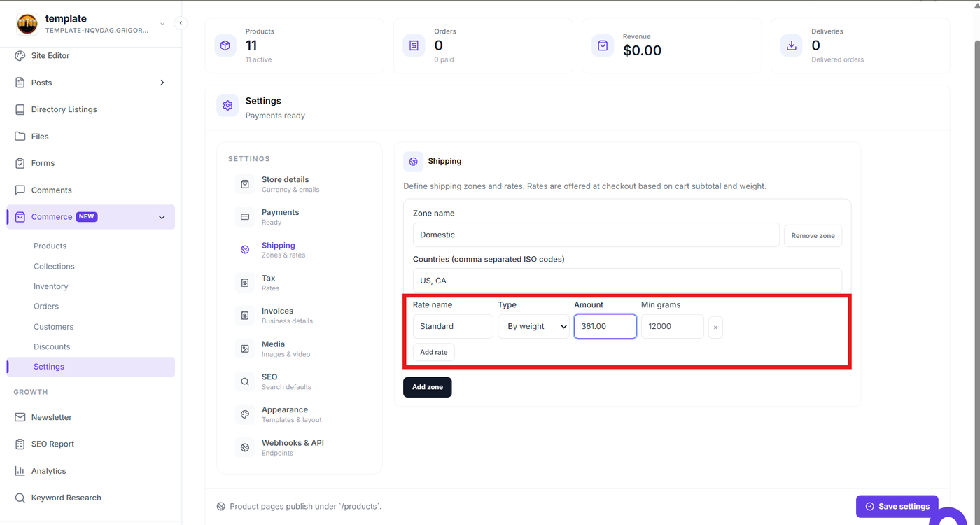Click the Site Editor palette icon
This screenshot has height=525, width=980.
pos(20,56)
